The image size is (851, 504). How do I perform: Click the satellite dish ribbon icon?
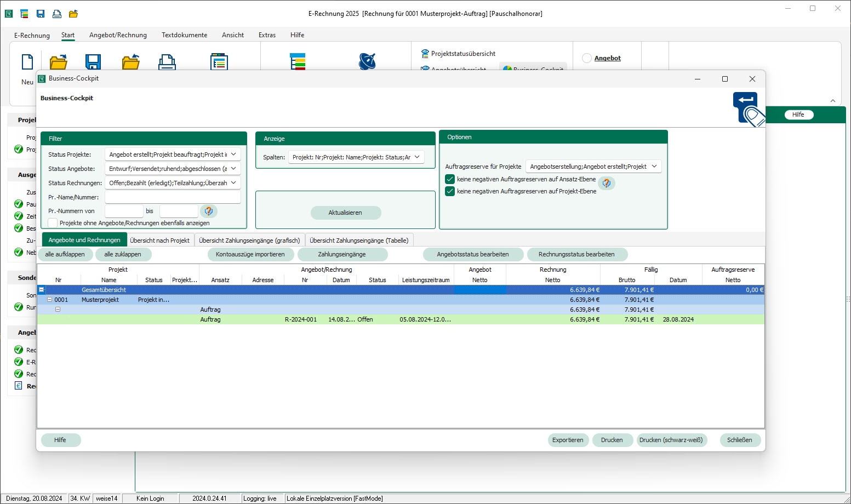367,61
